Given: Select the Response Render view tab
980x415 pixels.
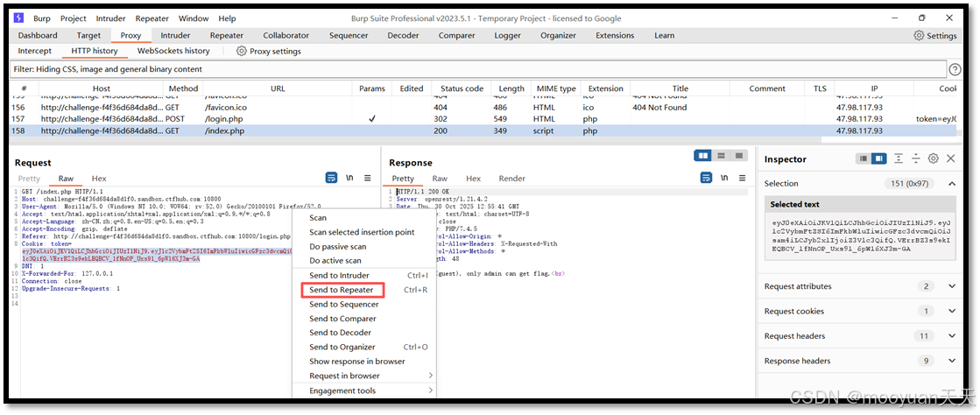Looking at the screenshot, I should (511, 179).
